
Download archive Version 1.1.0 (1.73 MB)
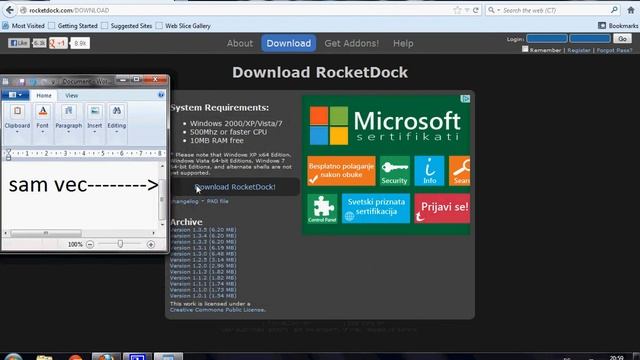point(203,289)
